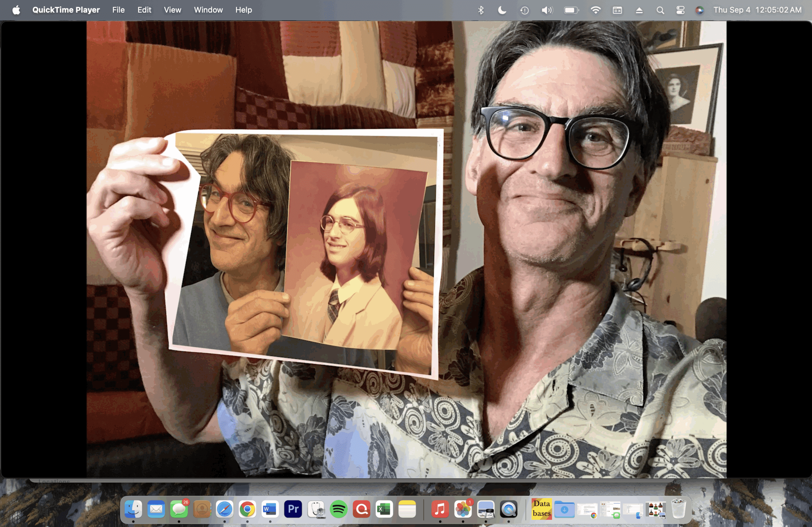Open Spotify in the Dock

pos(338,509)
